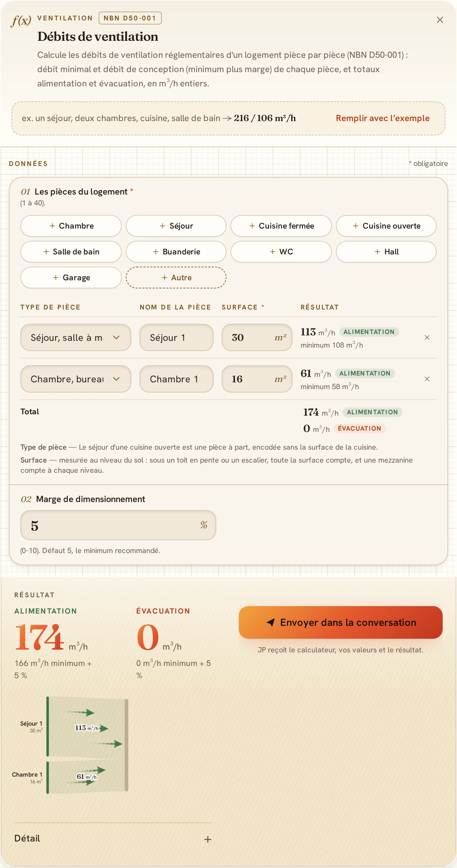Add a Hall room
457x868 pixels.
click(386, 252)
